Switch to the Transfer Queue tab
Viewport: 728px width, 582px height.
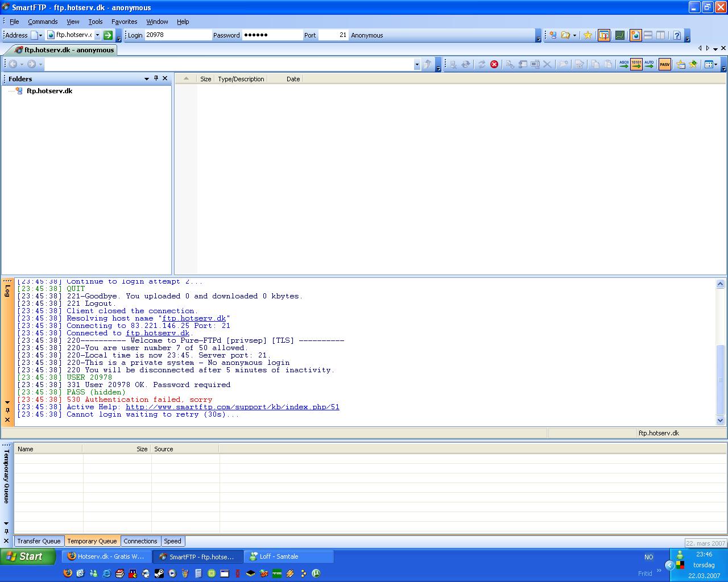coord(39,541)
